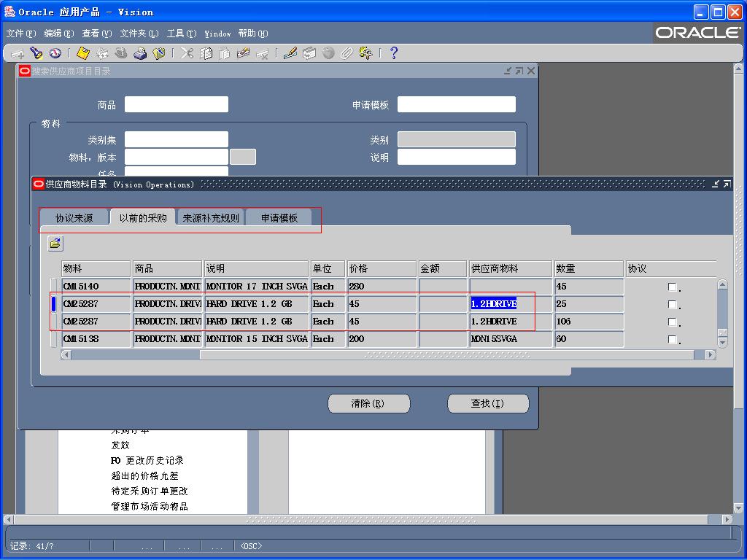Save using the yellow floppy disk icon
747x560 pixels.
tap(83, 53)
